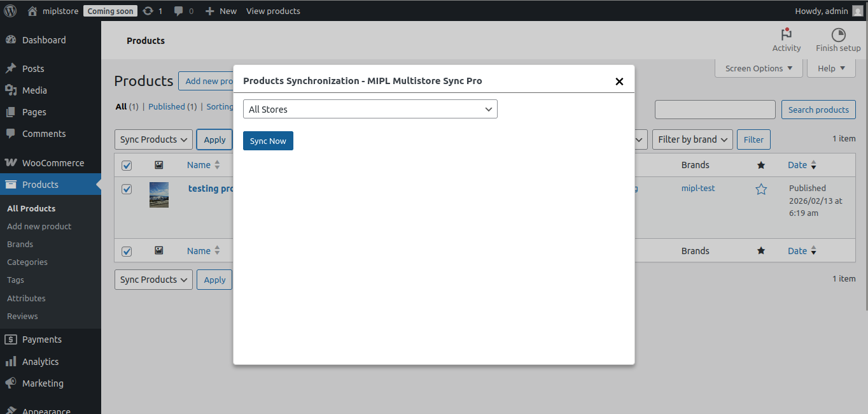Click the miplstore home icon
Image resolution: width=868 pixels, height=414 pixels.
(x=32, y=11)
